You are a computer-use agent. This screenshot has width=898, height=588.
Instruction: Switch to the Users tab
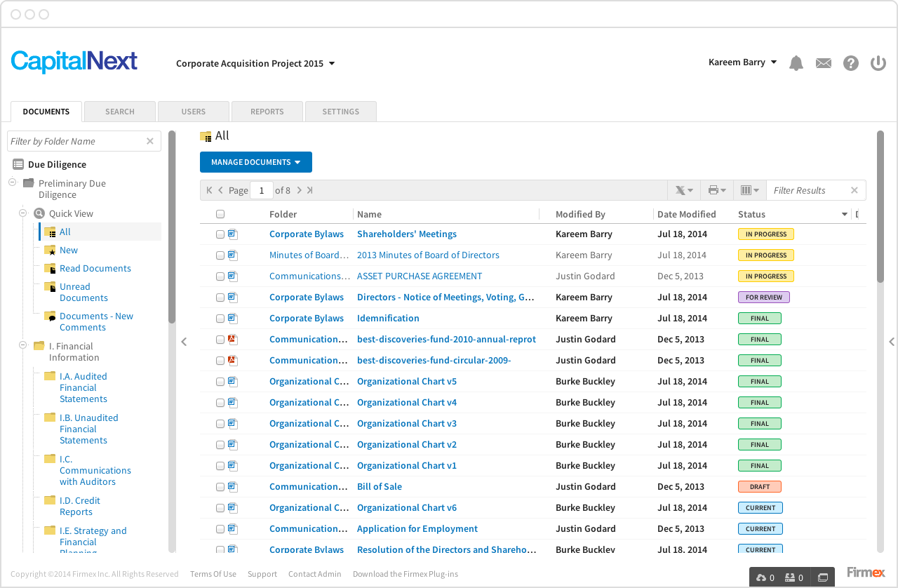[x=194, y=112]
